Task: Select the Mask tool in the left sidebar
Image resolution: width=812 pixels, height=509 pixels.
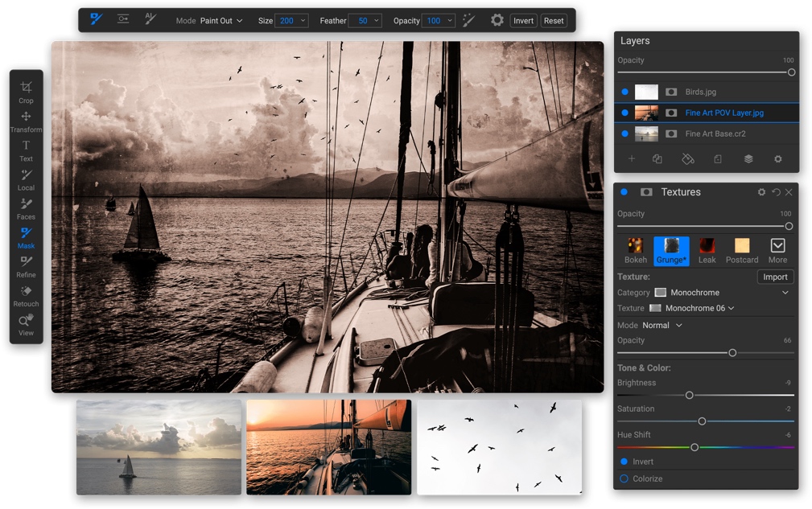Action: point(26,237)
